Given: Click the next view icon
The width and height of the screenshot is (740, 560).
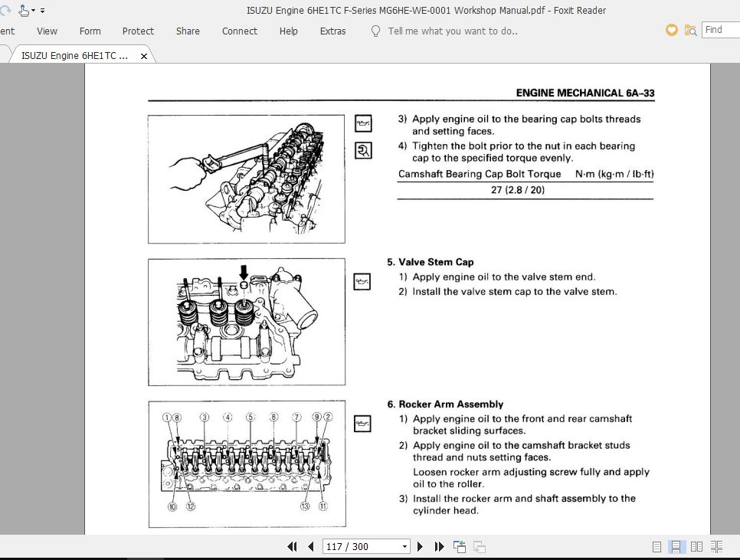Looking at the screenshot, I should 480,547.
